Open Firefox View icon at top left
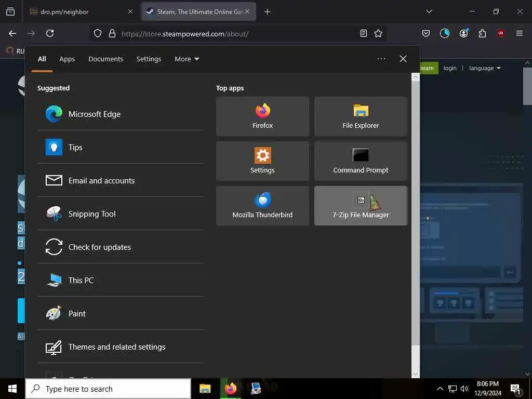532x399 pixels. [x=10, y=11]
